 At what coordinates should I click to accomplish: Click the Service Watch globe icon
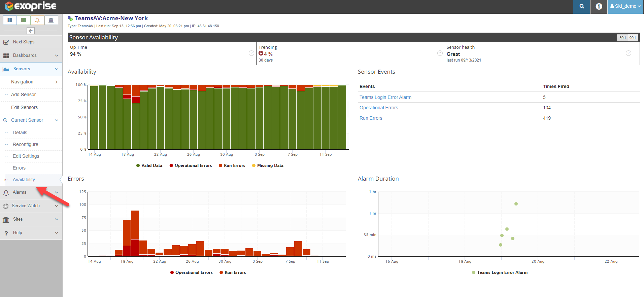(6, 206)
